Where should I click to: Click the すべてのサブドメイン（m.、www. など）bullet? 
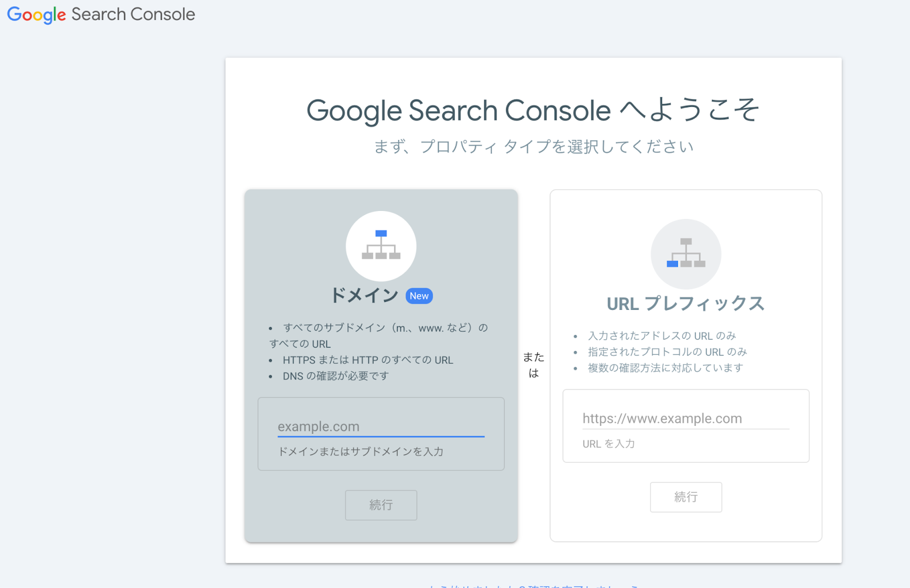click(x=379, y=336)
